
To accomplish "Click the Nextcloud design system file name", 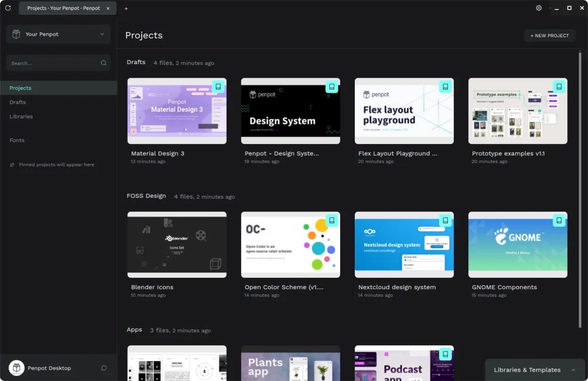I will [397, 287].
